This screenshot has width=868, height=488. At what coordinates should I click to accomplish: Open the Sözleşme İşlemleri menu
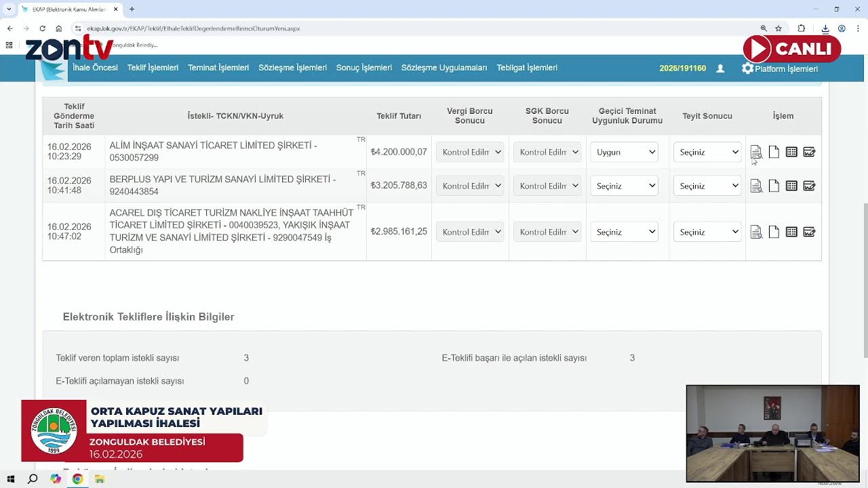point(292,68)
